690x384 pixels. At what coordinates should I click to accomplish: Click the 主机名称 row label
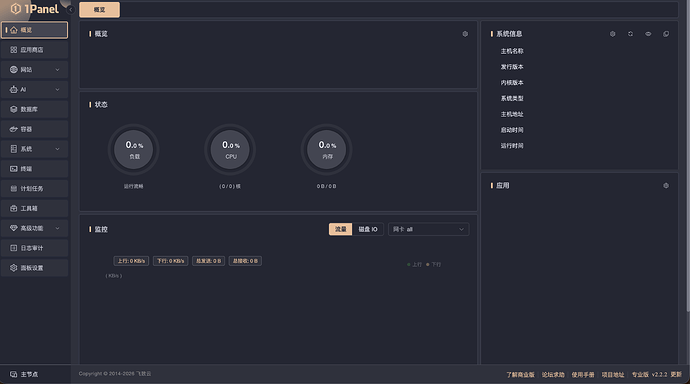[512, 51]
